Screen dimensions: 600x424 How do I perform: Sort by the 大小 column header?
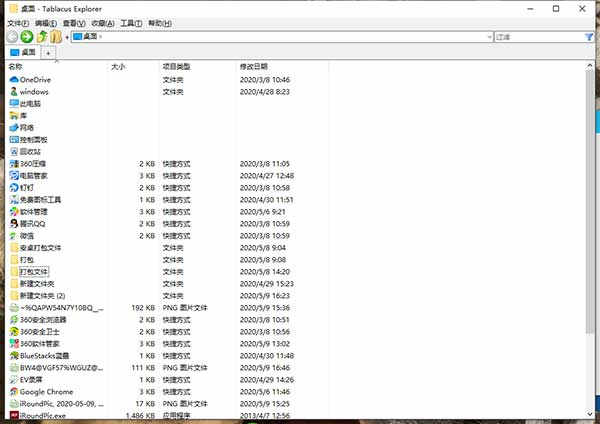118,66
